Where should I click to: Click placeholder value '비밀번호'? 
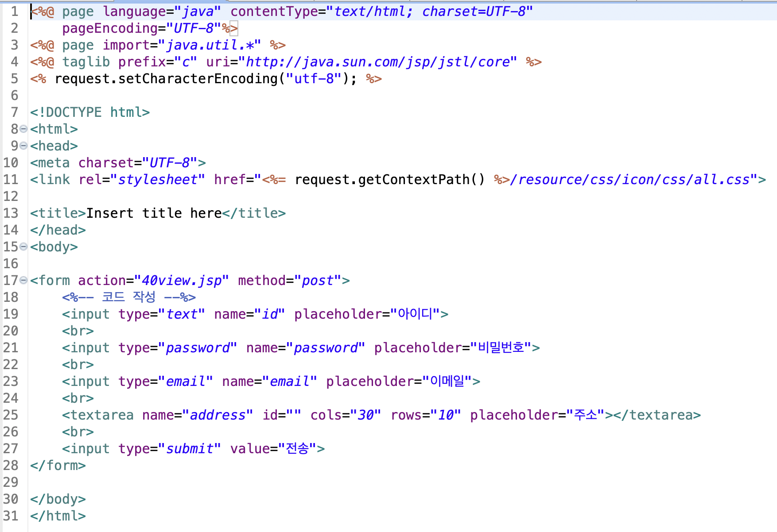tap(501, 348)
